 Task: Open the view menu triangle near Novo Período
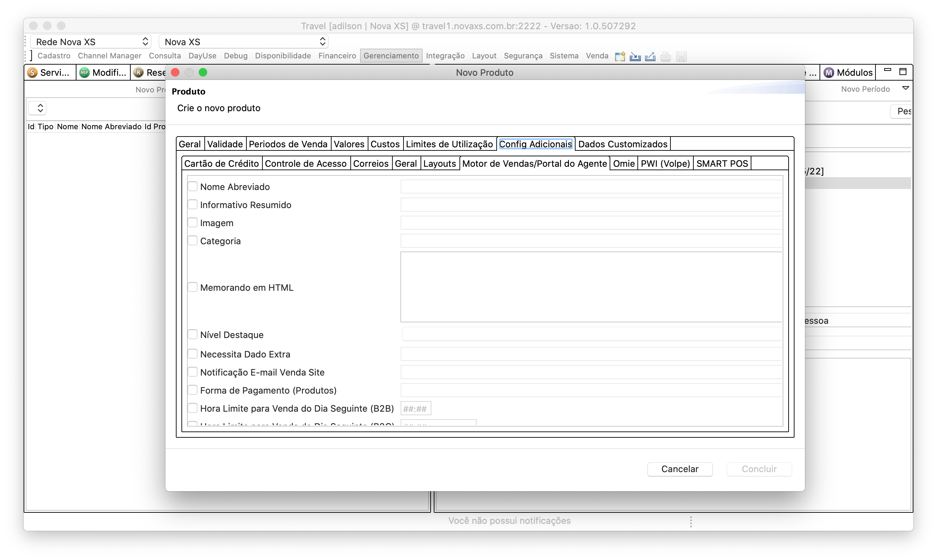point(905,88)
